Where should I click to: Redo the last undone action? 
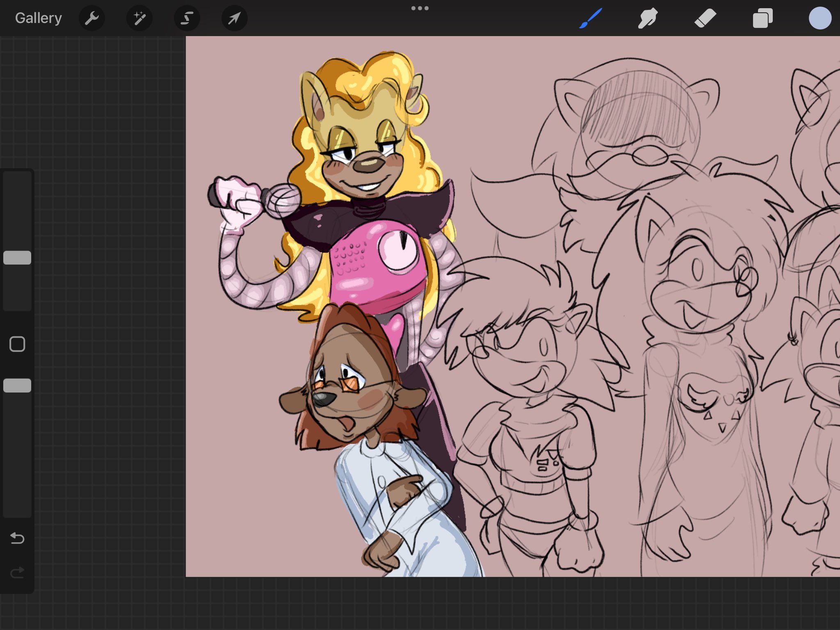coord(17,572)
